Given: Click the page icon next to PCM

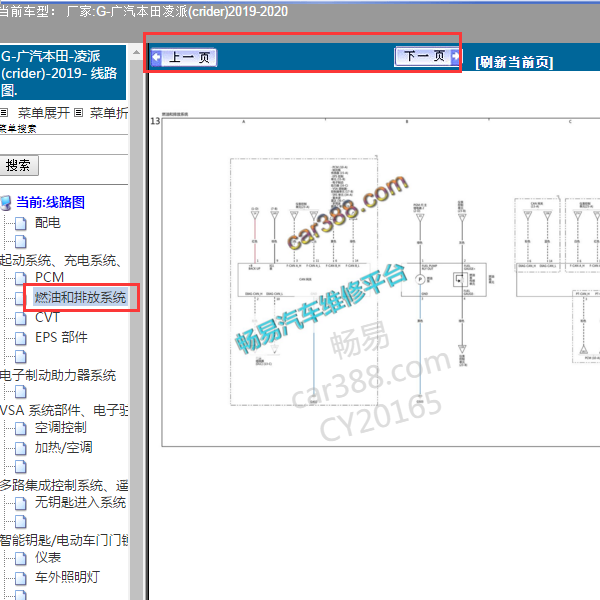Looking at the screenshot, I should click(x=21, y=278).
